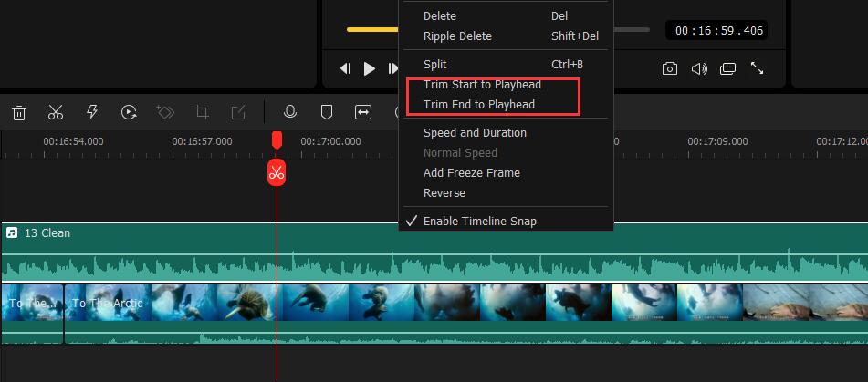Click the lightning bolt quick split icon
Screen dimensions: 868x382
click(92, 112)
